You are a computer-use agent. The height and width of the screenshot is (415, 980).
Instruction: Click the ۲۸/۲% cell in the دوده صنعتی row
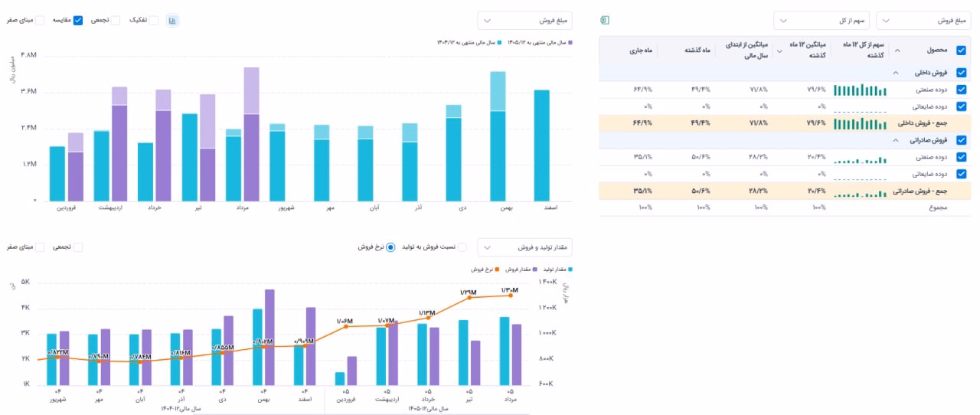tap(758, 157)
